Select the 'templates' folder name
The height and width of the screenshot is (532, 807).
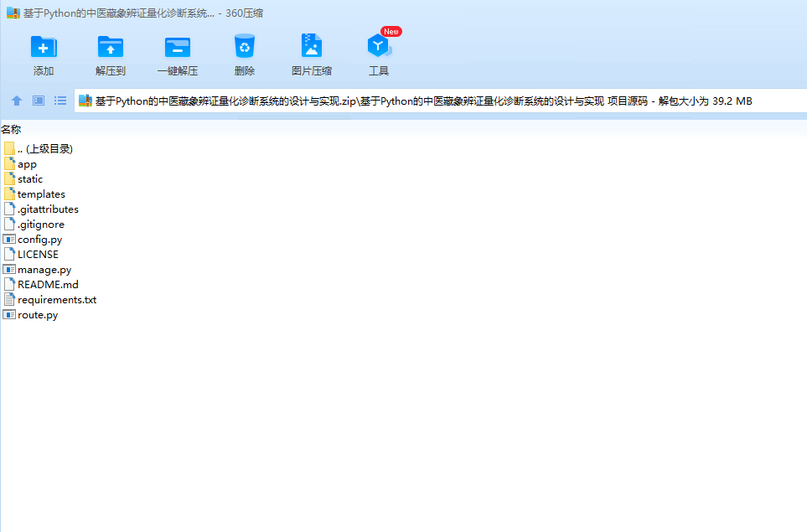click(41, 194)
